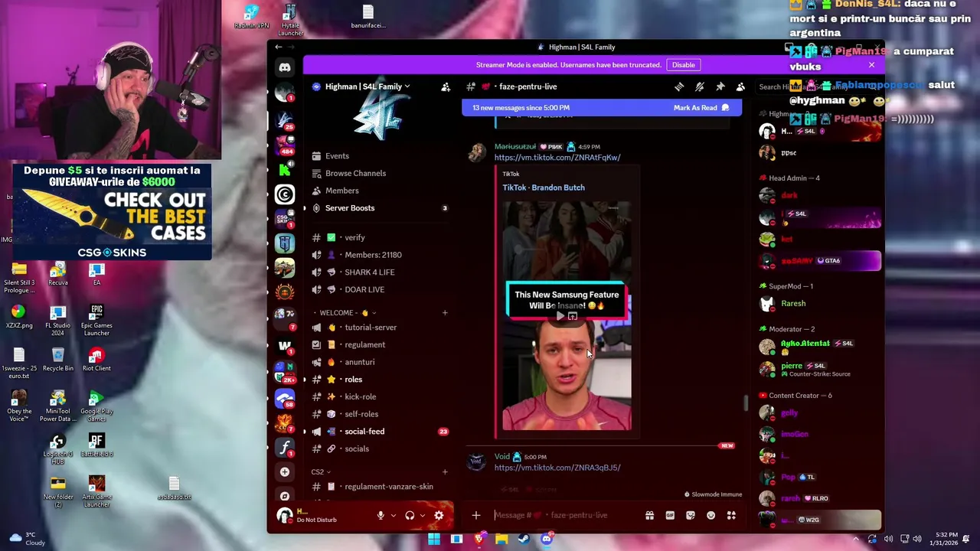Toggle member list icon in header
This screenshot has width=980, height=551.
point(740,86)
